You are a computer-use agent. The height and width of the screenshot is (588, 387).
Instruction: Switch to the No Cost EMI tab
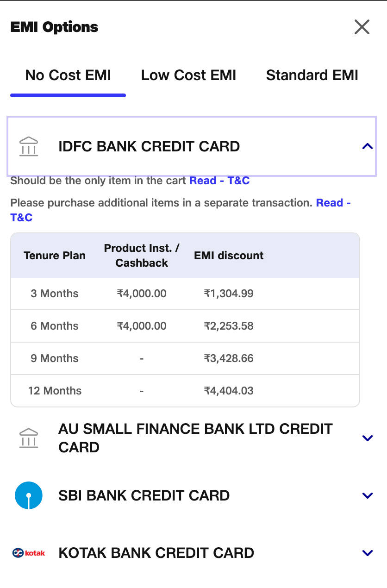pos(68,75)
